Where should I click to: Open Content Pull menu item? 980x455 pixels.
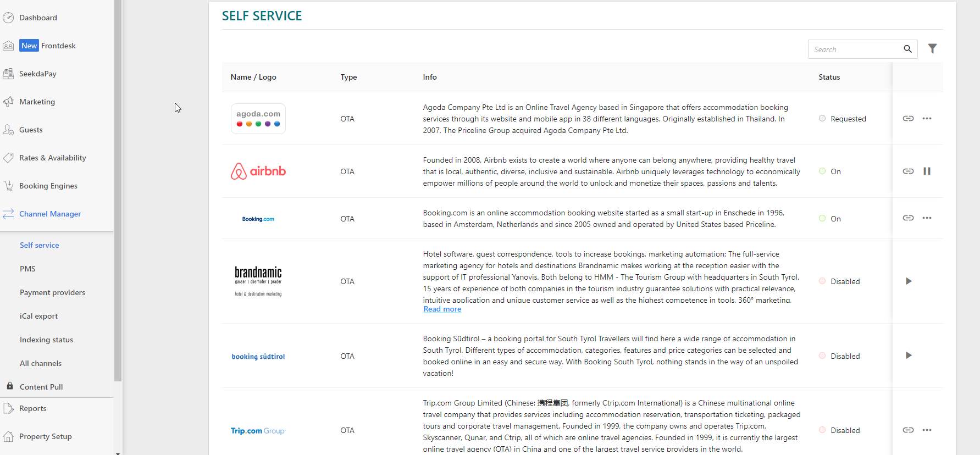(41, 387)
